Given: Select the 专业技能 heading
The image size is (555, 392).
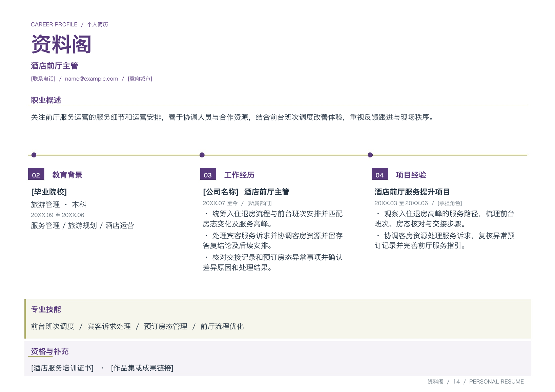Looking at the screenshot, I should (46, 309).
